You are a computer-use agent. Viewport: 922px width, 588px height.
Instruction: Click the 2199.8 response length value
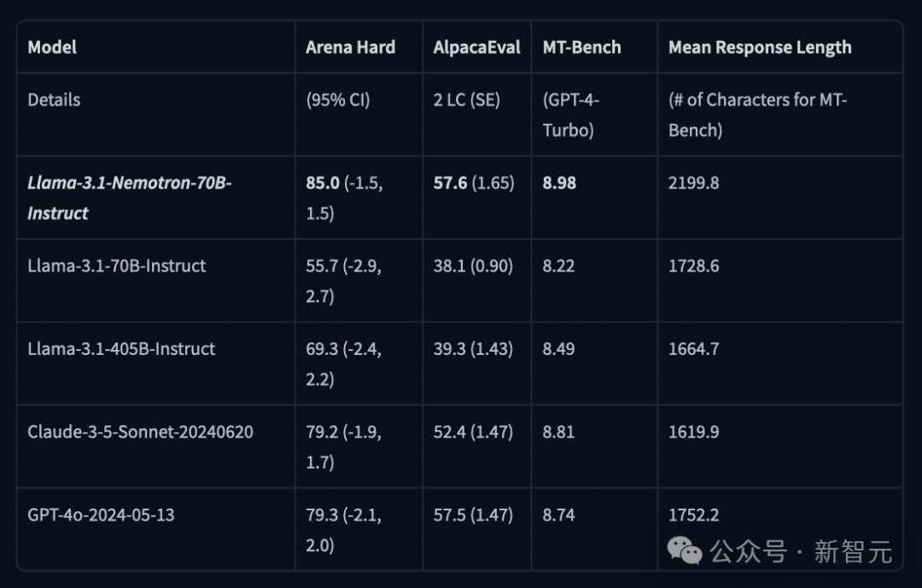click(x=693, y=183)
